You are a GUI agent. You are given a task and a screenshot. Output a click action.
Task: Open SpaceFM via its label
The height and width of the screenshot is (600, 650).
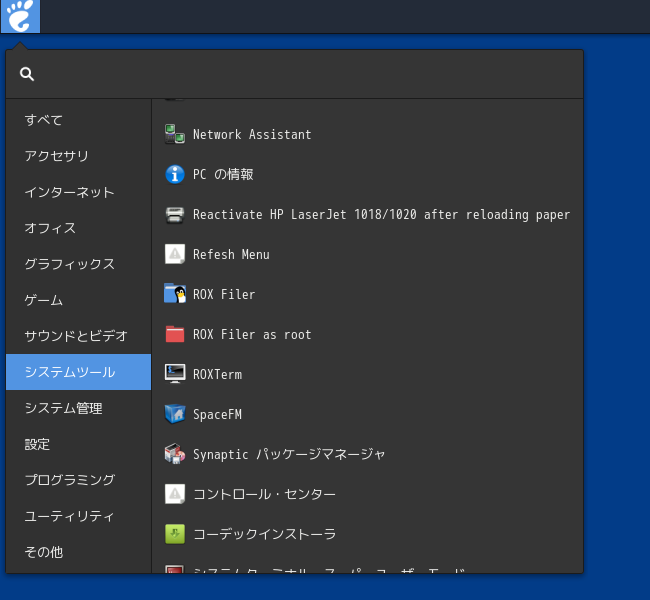pos(217,414)
